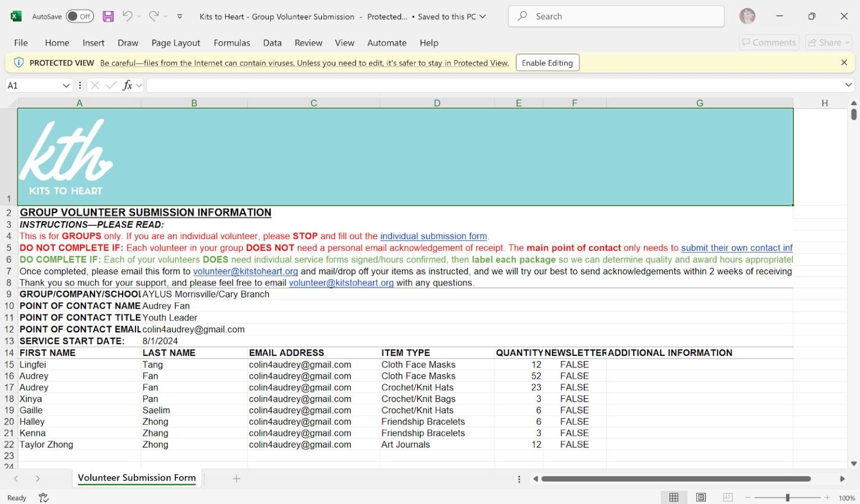Image resolution: width=860 pixels, height=504 pixels.
Task: Click the Protected View info shield icon
Action: pos(18,63)
